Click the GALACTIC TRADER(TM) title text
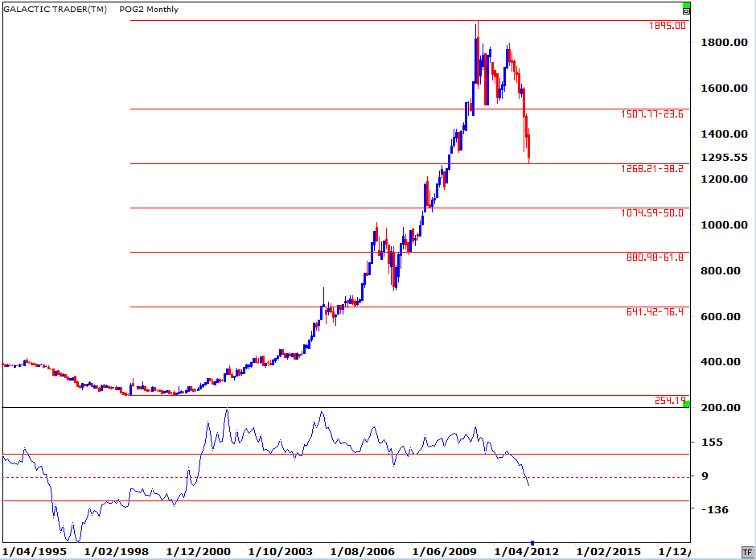The image size is (756, 560). (55, 9)
